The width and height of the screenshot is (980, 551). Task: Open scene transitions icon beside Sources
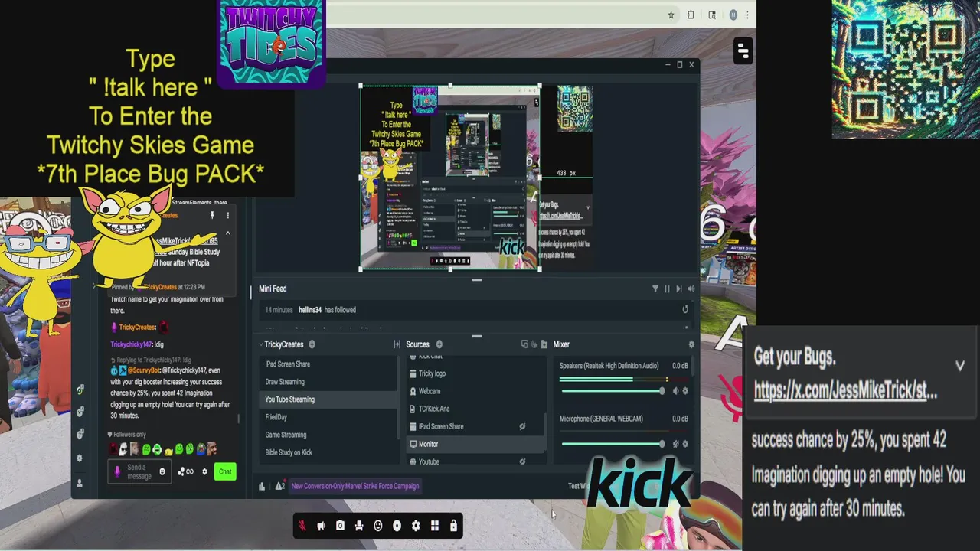[x=397, y=344]
